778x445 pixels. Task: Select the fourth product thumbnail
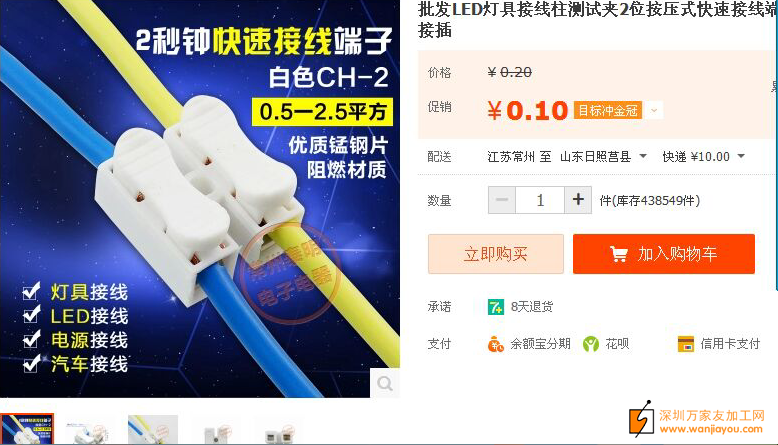click(x=216, y=430)
